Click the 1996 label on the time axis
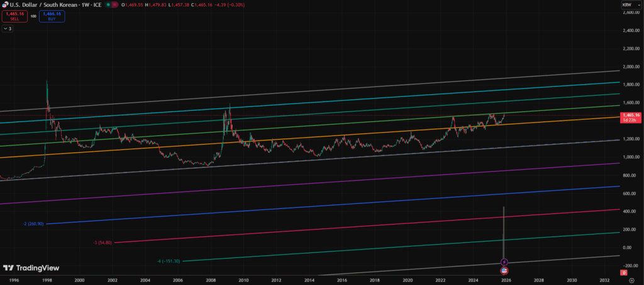 pos(14,280)
